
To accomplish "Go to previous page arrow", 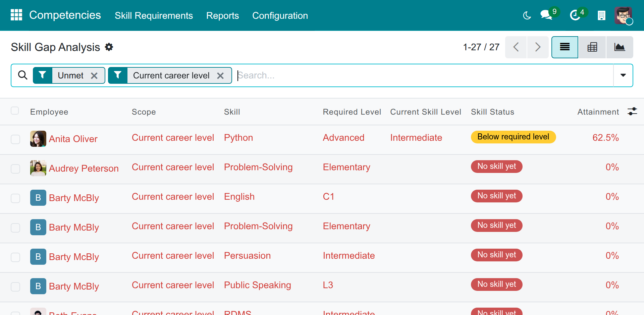I will pyautogui.click(x=516, y=47).
